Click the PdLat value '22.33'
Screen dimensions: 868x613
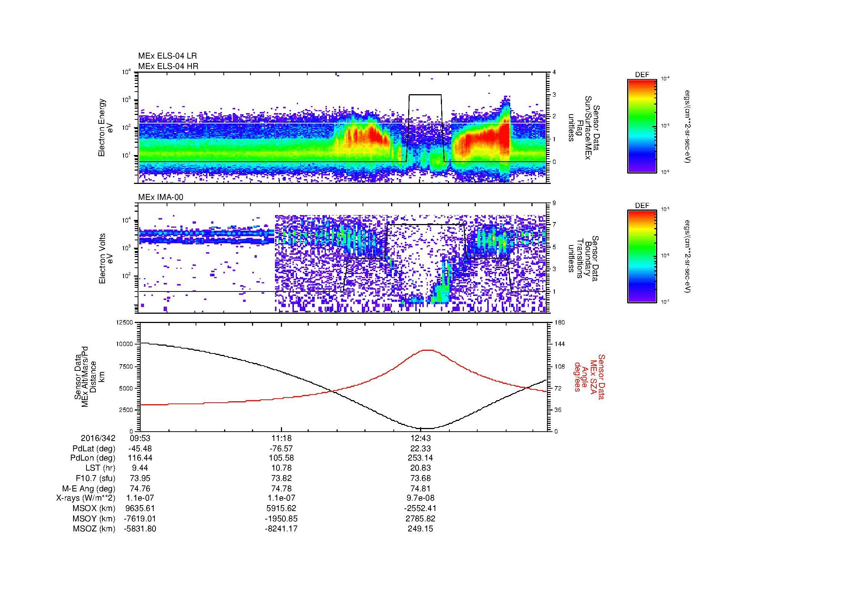(x=420, y=449)
